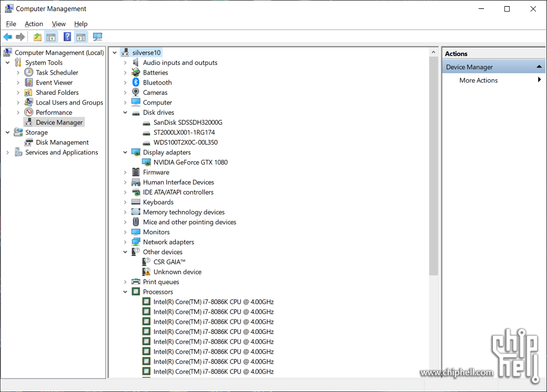Viewport: 547px width, 392px height.
Task: Select the ST2000LX001-1RG174 drive
Action: point(184,132)
